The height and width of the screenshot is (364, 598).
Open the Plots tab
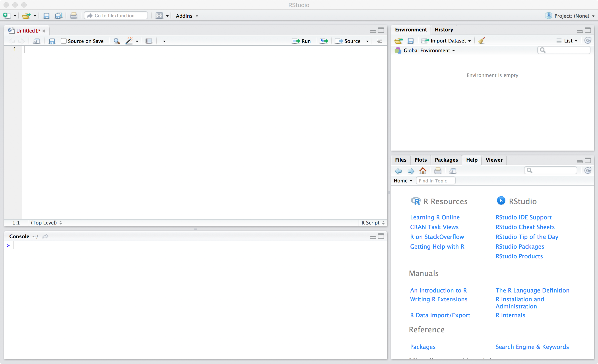pos(421,160)
